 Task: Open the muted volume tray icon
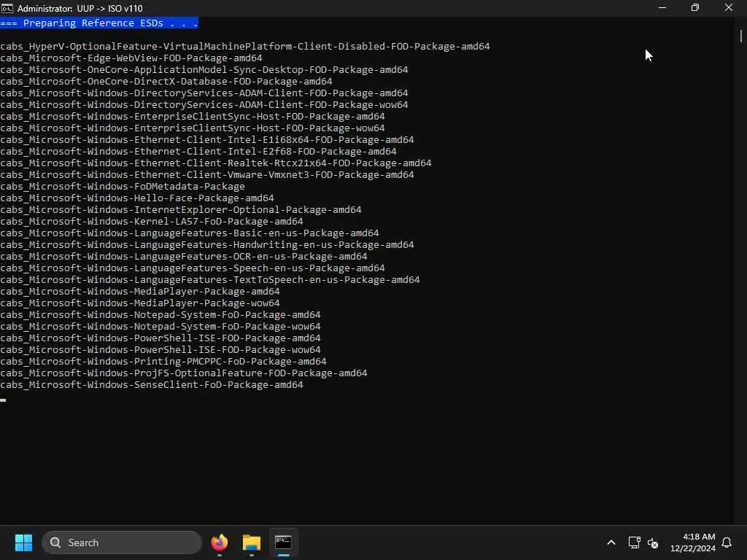pos(653,542)
